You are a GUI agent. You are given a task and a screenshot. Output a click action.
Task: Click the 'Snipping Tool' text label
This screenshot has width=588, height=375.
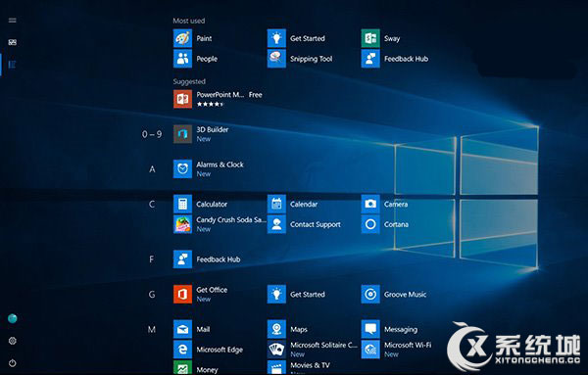312,59
